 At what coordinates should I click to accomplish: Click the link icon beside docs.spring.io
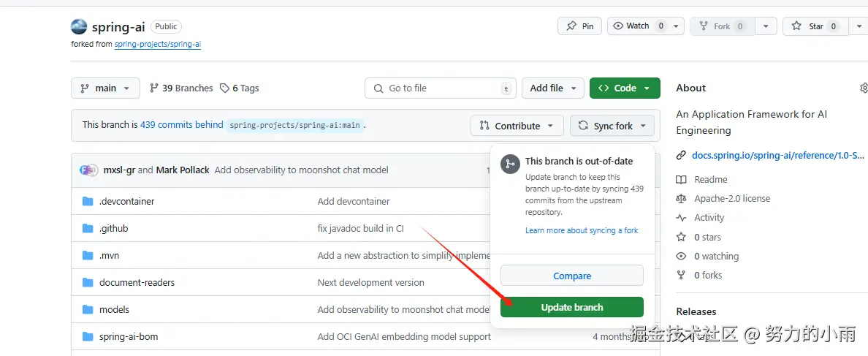(x=681, y=155)
